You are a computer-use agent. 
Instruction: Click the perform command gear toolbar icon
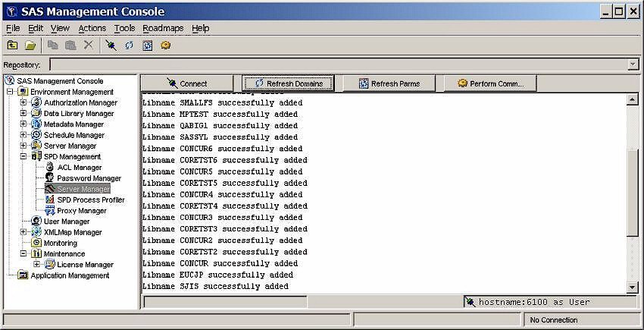(165, 46)
